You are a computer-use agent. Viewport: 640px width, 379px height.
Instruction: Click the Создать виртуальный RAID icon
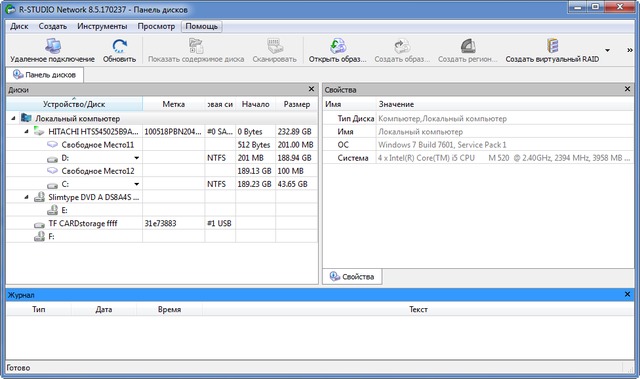[x=552, y=46]
